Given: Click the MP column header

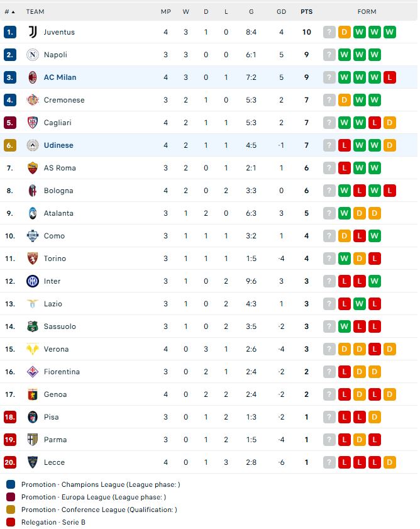Looking at the screenshot, I should pos(165,11).
